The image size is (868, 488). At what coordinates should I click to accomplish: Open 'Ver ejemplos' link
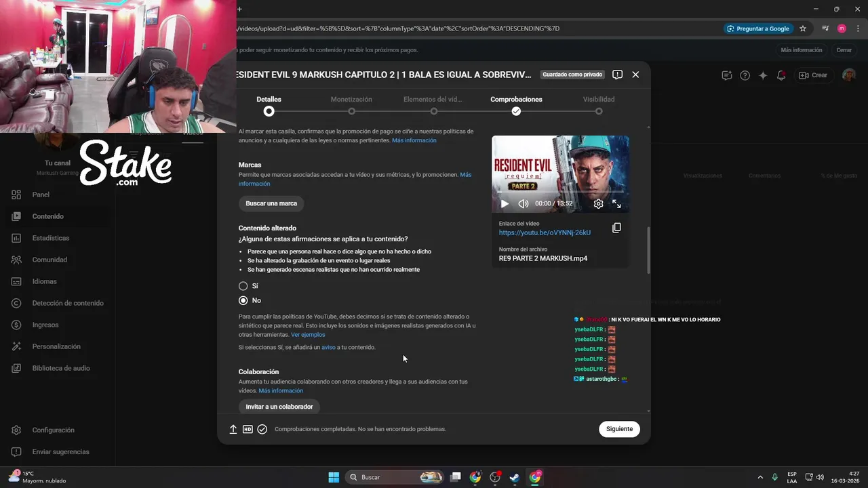click(308, 335)
